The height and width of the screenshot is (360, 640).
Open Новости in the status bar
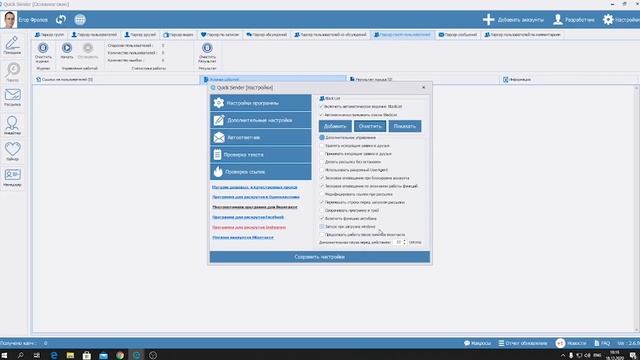coord(571,343)
